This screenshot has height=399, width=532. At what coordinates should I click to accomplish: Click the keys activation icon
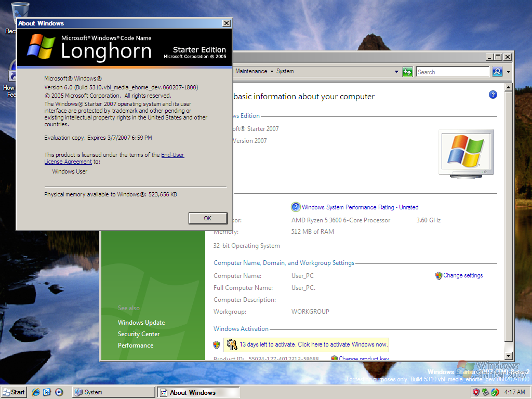pyautogui.click(x=232, y=344)
